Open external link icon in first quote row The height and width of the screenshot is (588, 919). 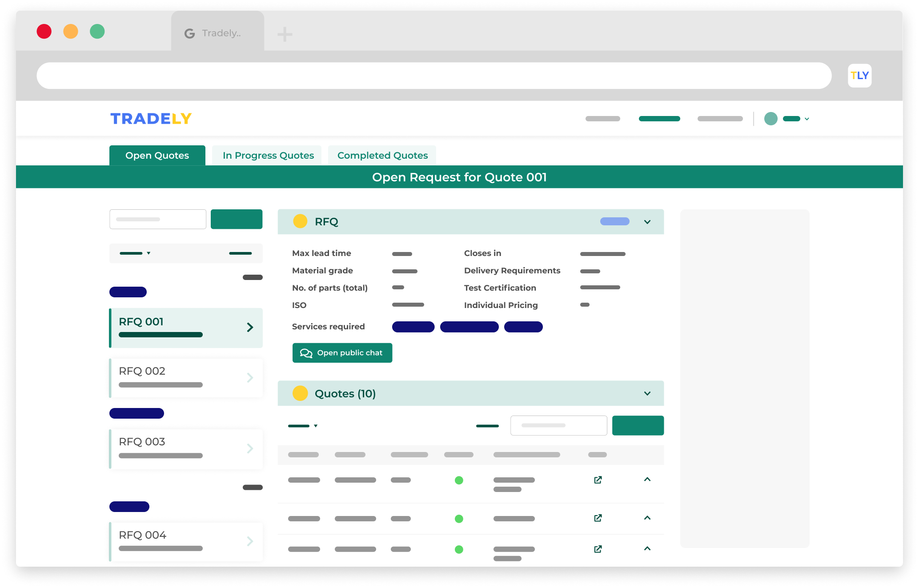coord(598,480)
